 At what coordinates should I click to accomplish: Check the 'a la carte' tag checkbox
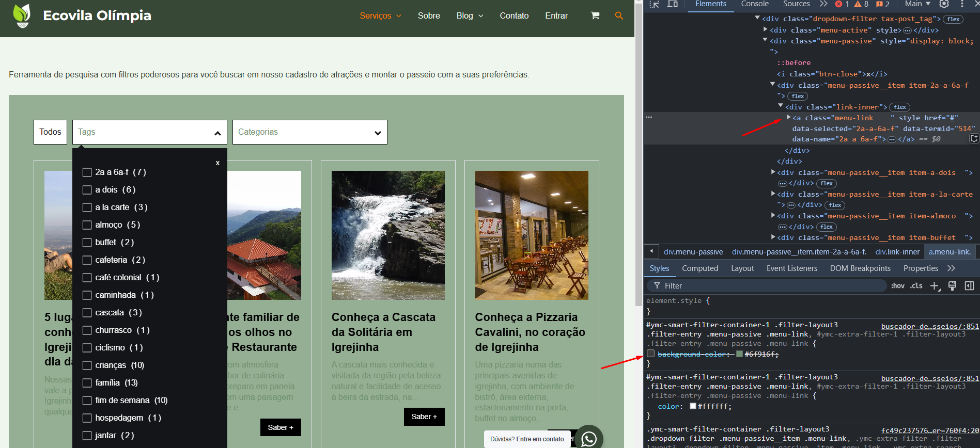(87, 207)
